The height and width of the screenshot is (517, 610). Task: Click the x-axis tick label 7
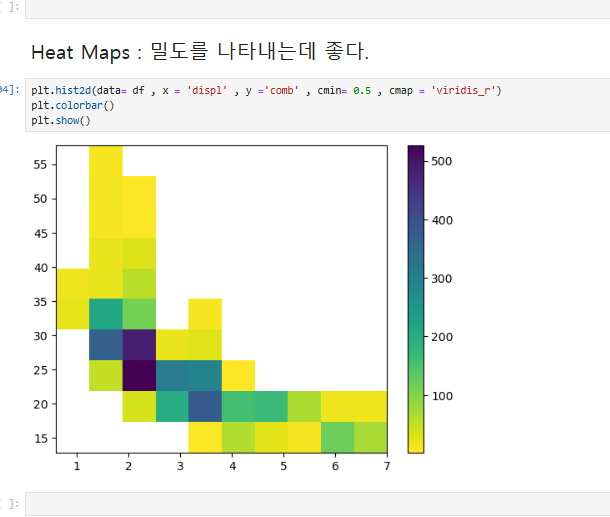(386, 466)
